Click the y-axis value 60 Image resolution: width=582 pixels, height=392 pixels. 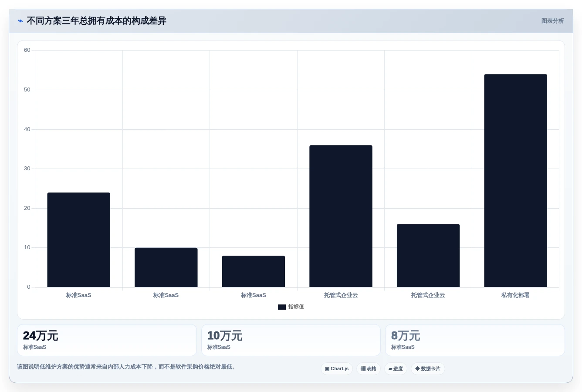click(27, 50)
